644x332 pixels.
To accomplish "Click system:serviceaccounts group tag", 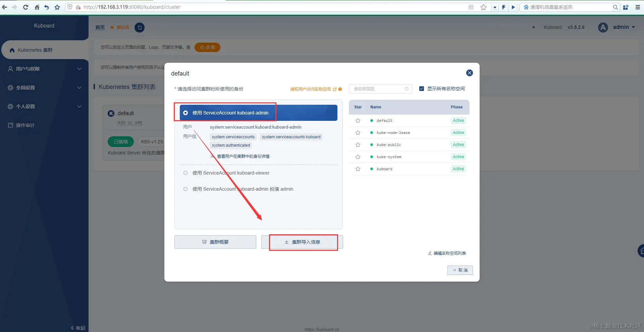I will [x=233, y=137].
